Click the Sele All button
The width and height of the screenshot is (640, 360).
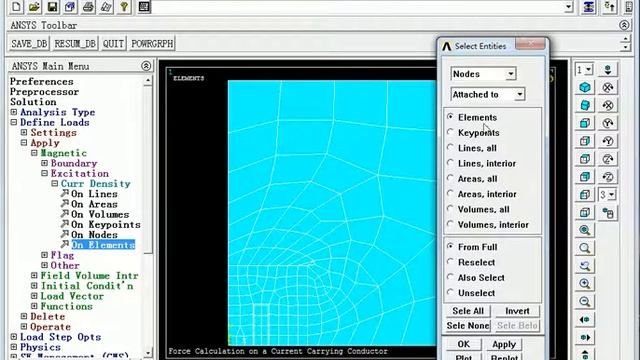click(468, 311)
